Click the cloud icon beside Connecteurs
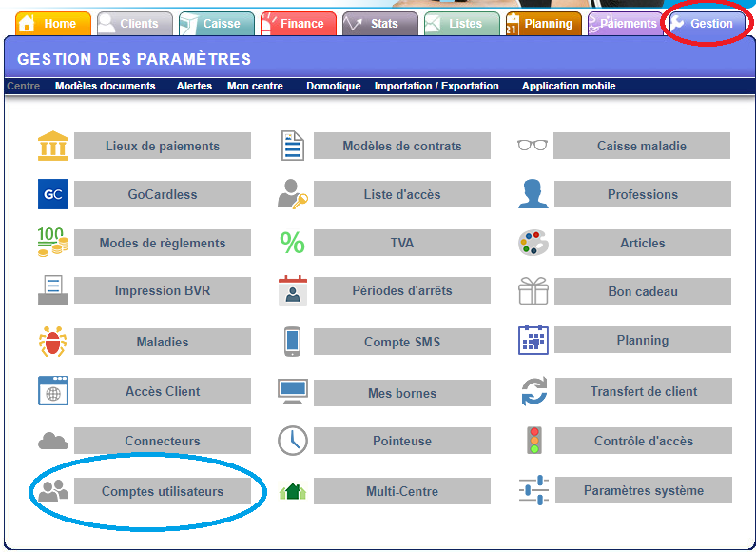Image resolution: width=756 pixels, height=552 pixels. click(53, 441)
